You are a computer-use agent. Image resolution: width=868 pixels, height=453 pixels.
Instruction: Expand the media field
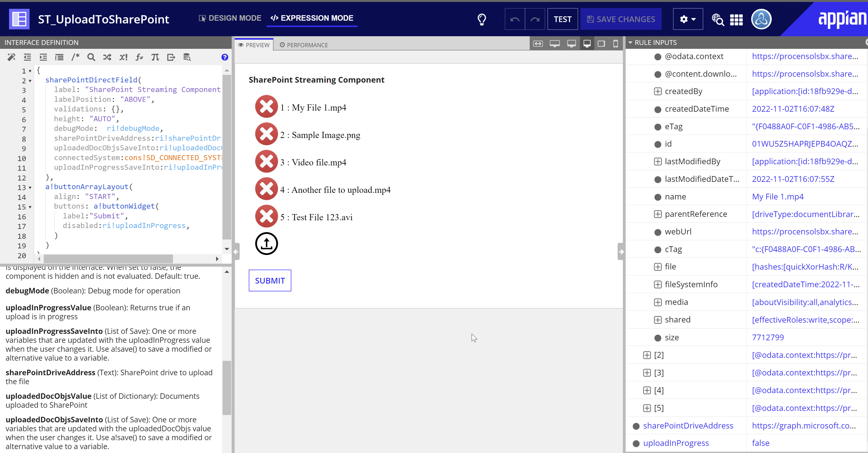pyautogui.click(x=657, y=302)
